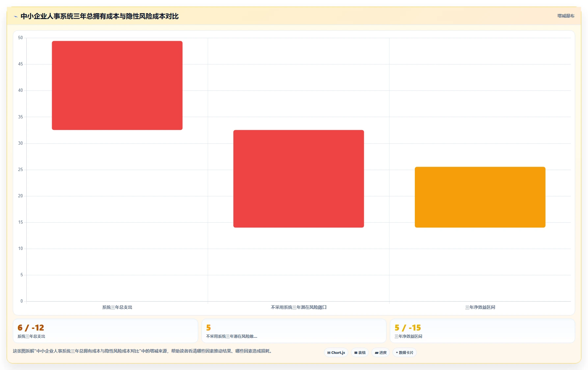Click the 增减瀑布 label in the header
The image size is (588, 370).
[x=566, y=16]
